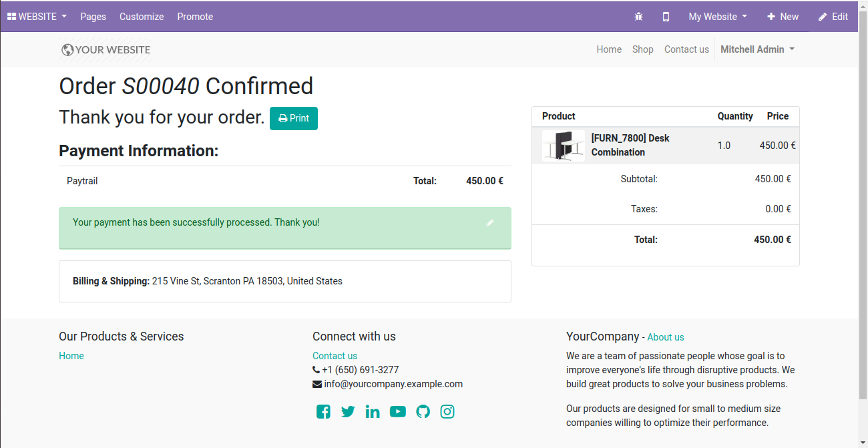868x448 pixels.
Task: Click the Shop navigation link
Action: [643, 49]
